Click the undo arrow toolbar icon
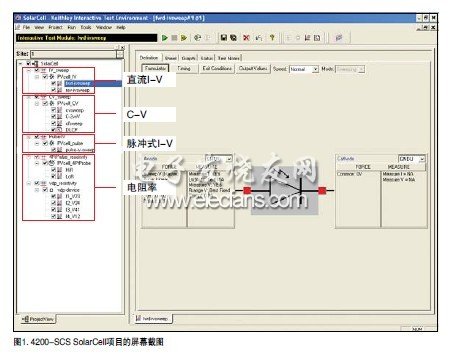This screenshot has height=360, width=452. 259,38
